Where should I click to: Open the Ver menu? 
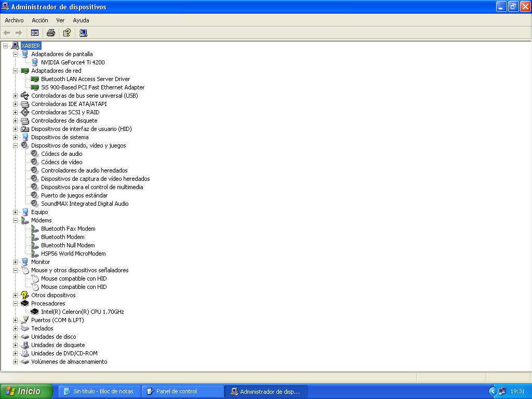(60, 20)
